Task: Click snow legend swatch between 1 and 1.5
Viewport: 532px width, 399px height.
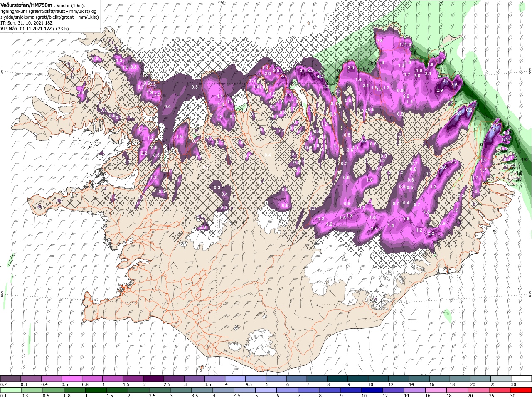Action: pyautogui.click(x=113, y=379)
